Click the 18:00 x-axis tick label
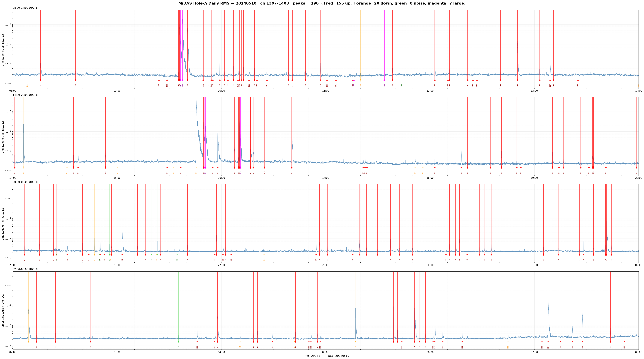 (x=430, y=178)
